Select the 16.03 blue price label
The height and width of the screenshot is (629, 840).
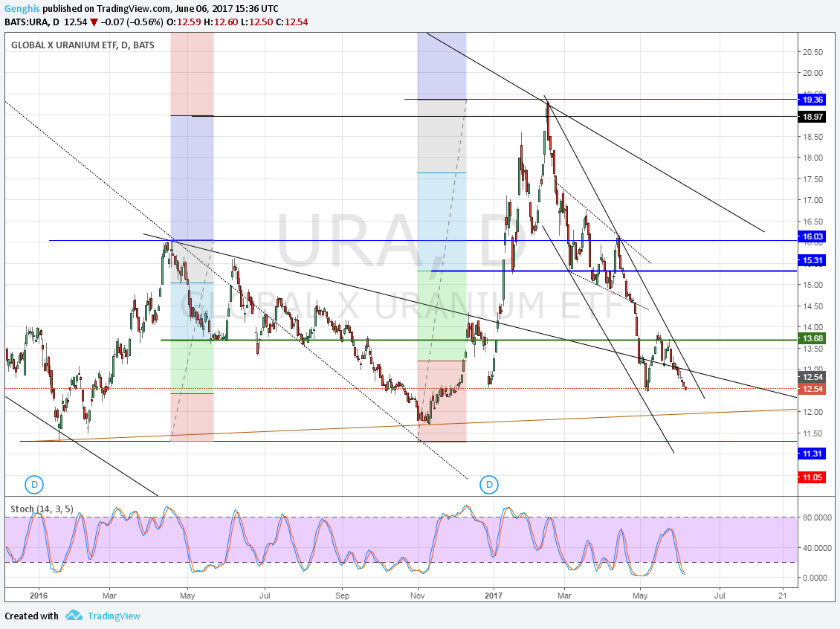tap(812, 236)
